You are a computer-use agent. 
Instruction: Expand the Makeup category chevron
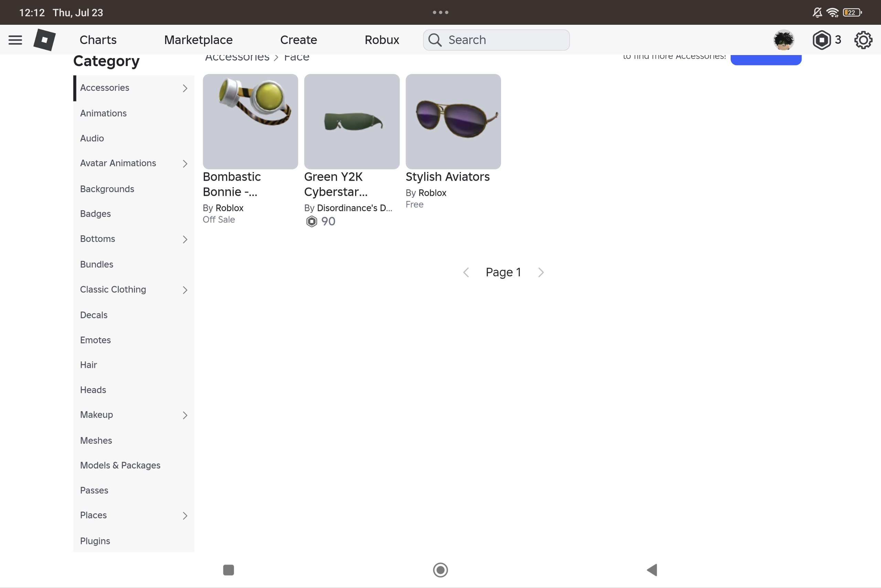[x=185, y=415]
